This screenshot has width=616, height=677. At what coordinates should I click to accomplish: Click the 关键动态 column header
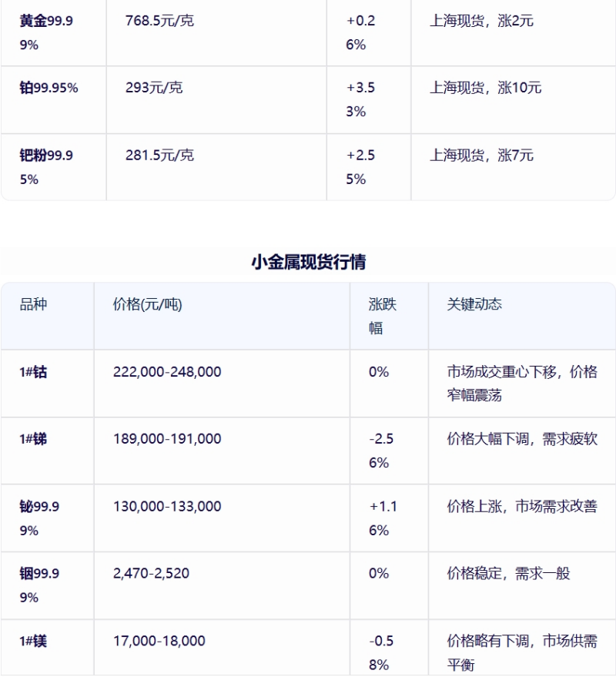tap(474, 304)
